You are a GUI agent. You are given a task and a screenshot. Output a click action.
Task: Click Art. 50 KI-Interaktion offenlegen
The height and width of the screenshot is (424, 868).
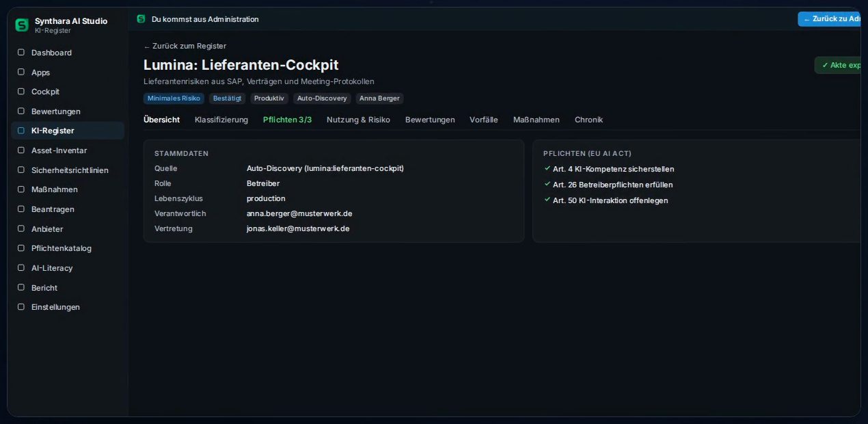(610, 200)
